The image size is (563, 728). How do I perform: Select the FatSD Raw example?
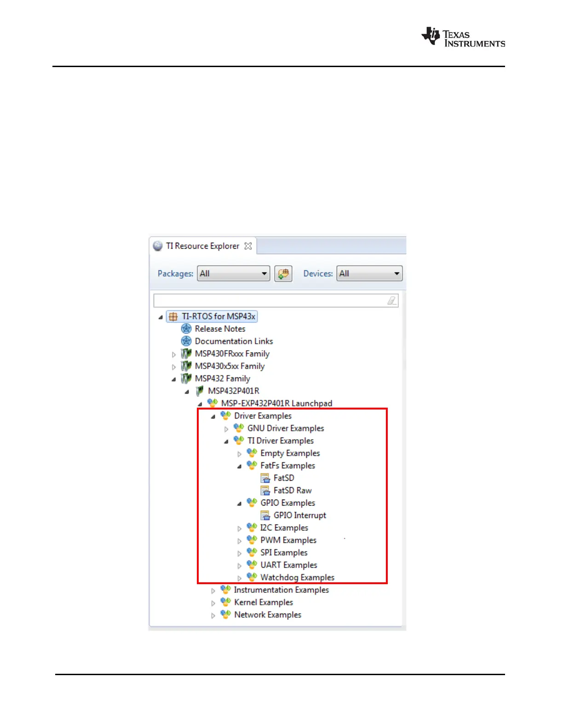(293, 490)
